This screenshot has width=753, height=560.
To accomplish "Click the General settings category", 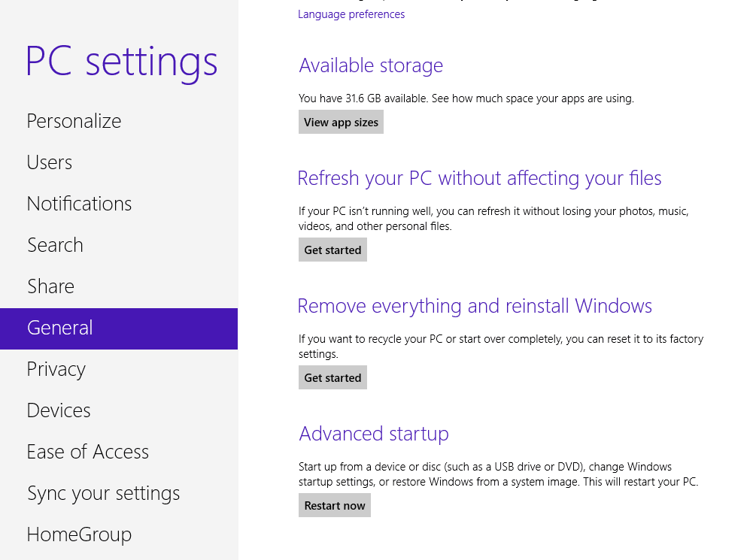I will 59,328.
